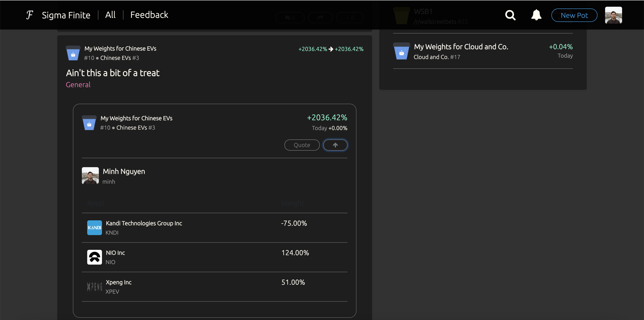Click the Quote button
Screen dimensions: 644x320
302,145
